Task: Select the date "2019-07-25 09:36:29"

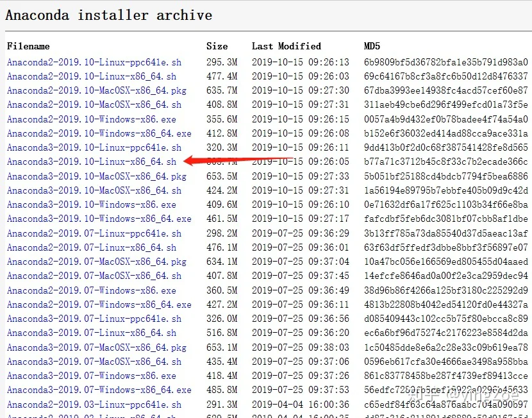Action: click(x=300, y=233)
